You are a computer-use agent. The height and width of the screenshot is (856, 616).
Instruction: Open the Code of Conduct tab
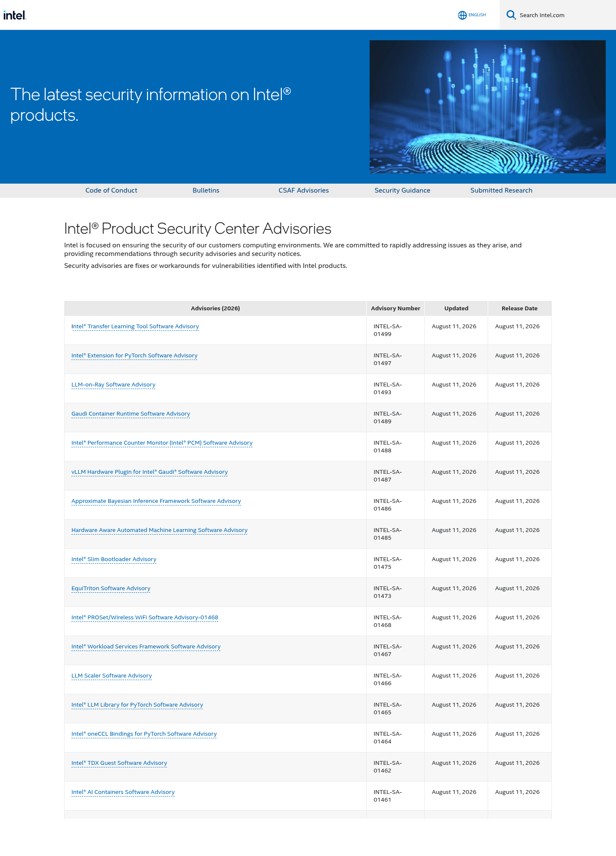point(111,190)
